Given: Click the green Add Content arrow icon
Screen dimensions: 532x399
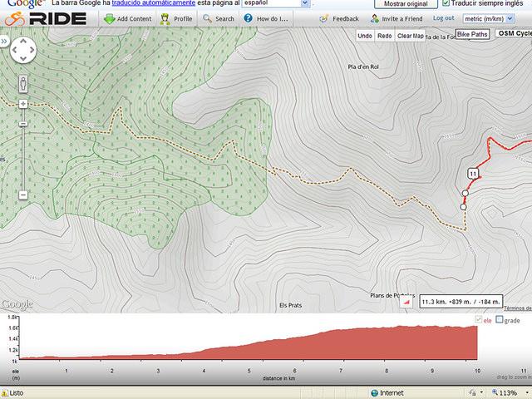Looking at the screenshot, I should (x=109, y=19).
